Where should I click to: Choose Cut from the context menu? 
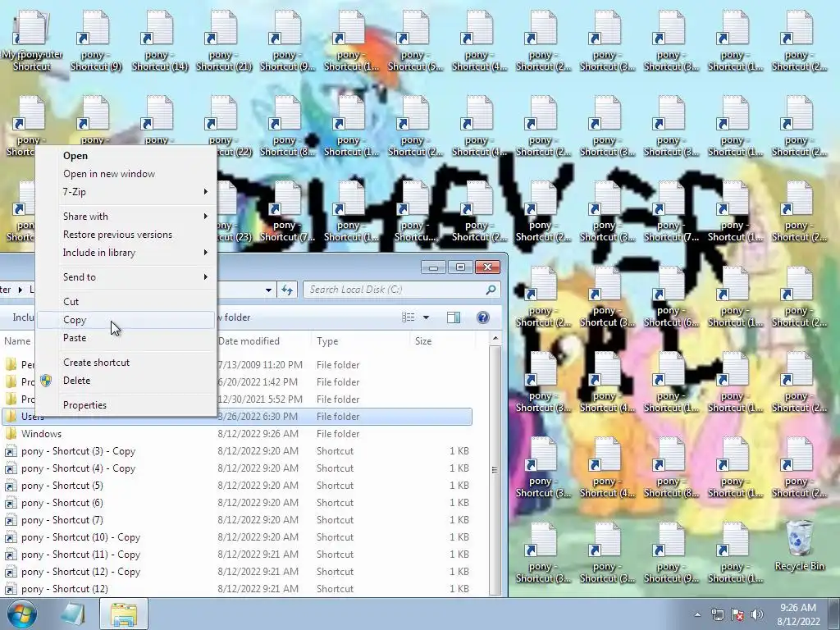[71, 302]
